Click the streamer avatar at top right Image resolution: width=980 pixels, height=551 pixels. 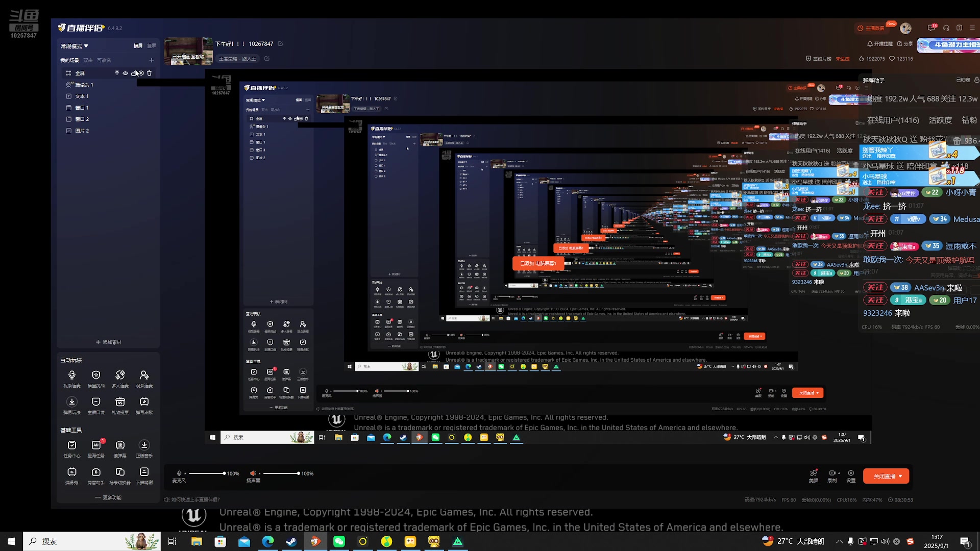[x=906, y=28]
